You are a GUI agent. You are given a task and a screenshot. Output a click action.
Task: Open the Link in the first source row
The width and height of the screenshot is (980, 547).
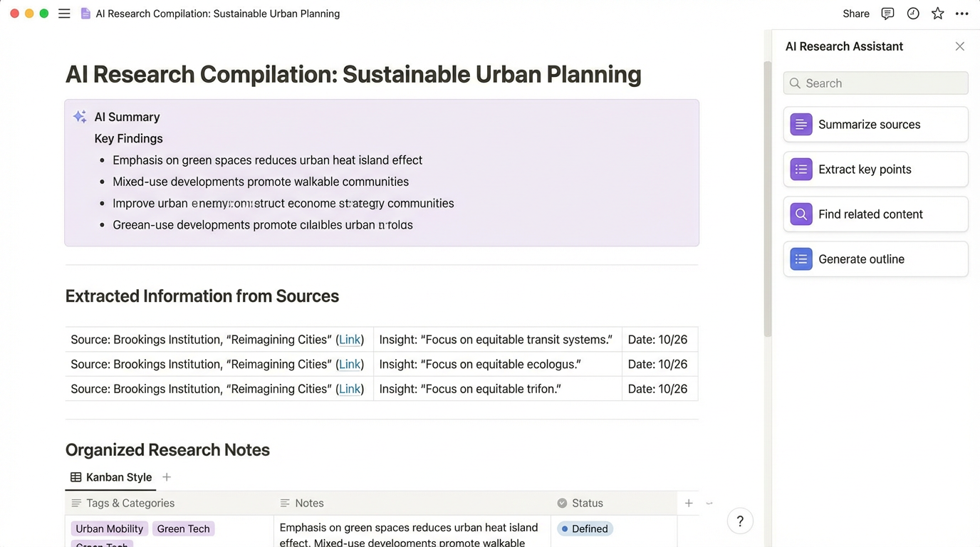349,340
